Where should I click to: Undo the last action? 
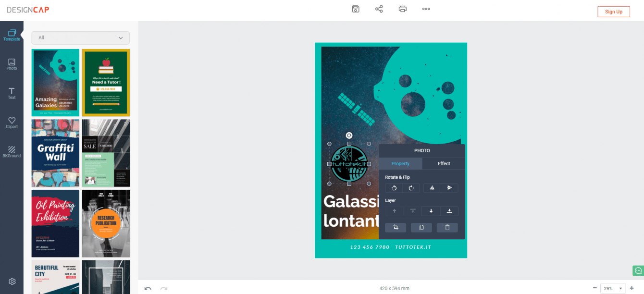point(148,288)
